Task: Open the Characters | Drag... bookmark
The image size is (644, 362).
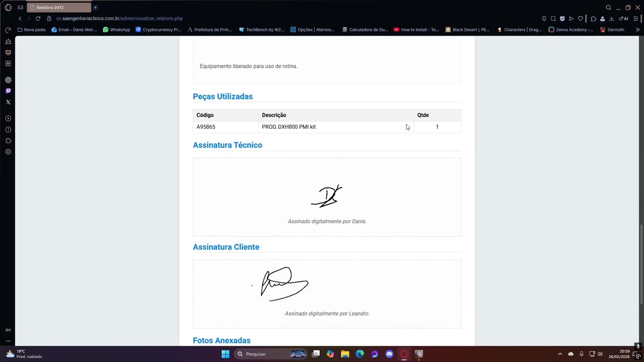Action: [519, 30]
